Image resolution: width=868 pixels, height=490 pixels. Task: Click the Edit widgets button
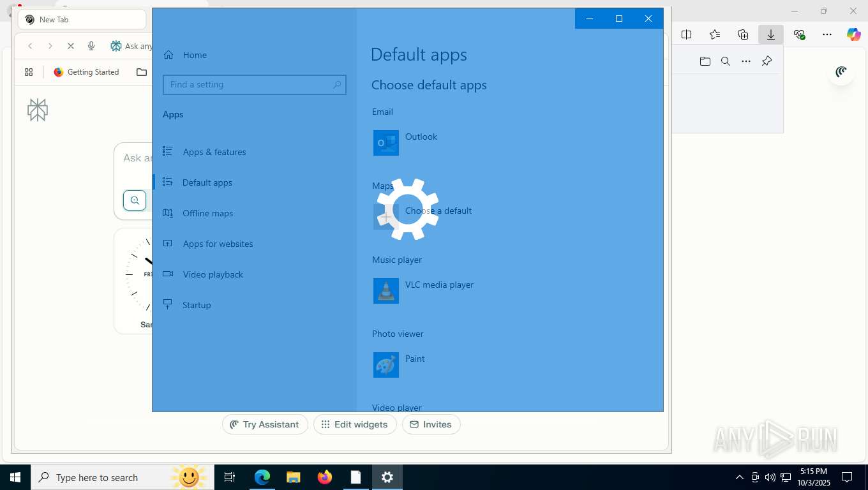click(355, 424)
